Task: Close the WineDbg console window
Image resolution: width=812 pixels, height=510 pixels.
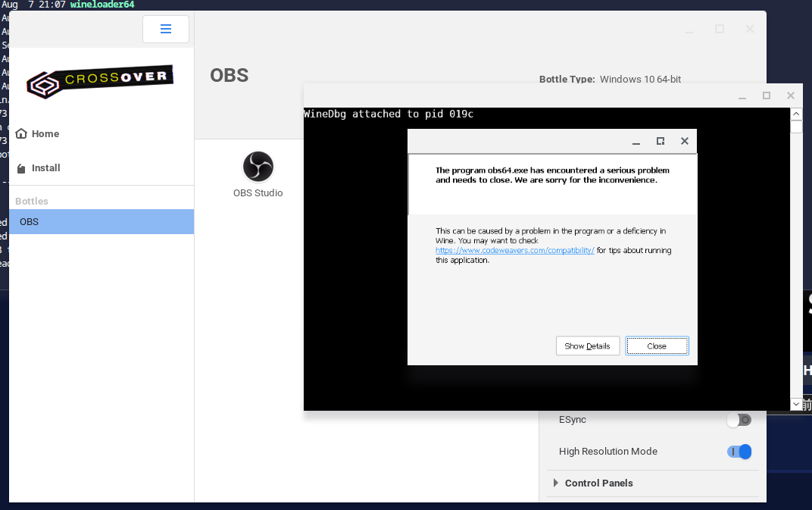Action: pos(790,95)
